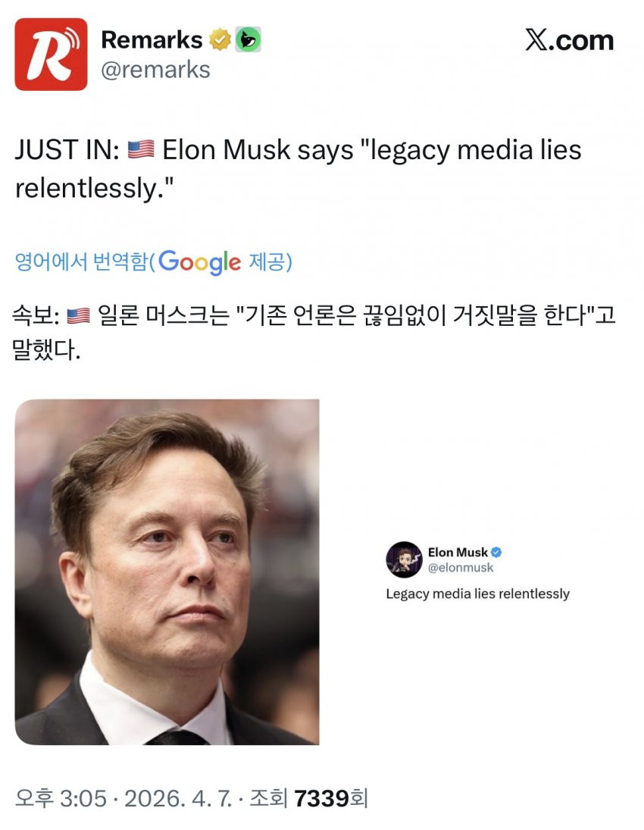Select the Korean translated tweet text
644x830 pixels.
click(x=314, y=333)
